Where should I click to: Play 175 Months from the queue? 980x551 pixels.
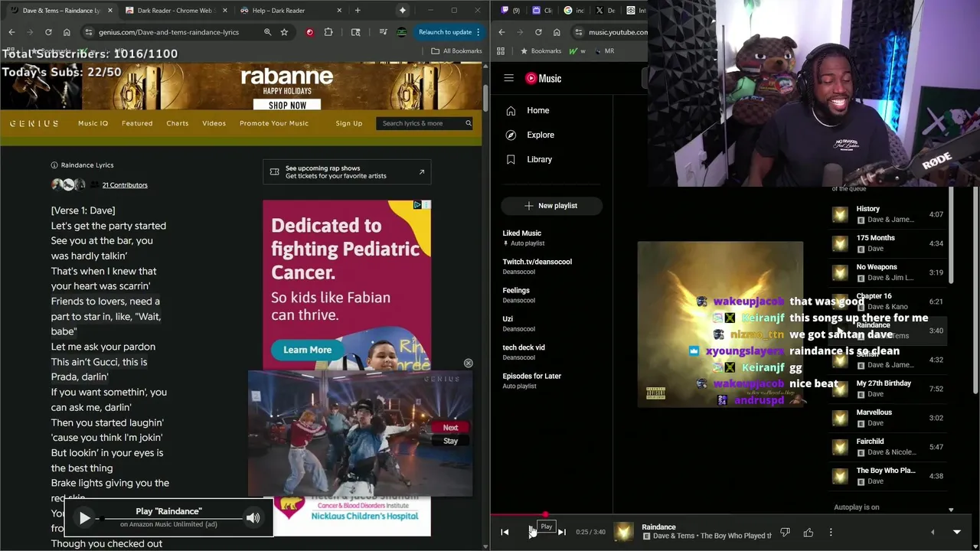tap(888, 243)
